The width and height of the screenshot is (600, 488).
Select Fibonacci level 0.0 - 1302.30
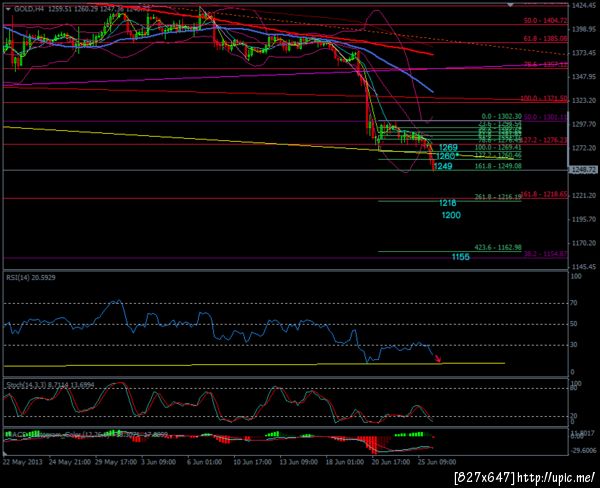pos(501,116)
